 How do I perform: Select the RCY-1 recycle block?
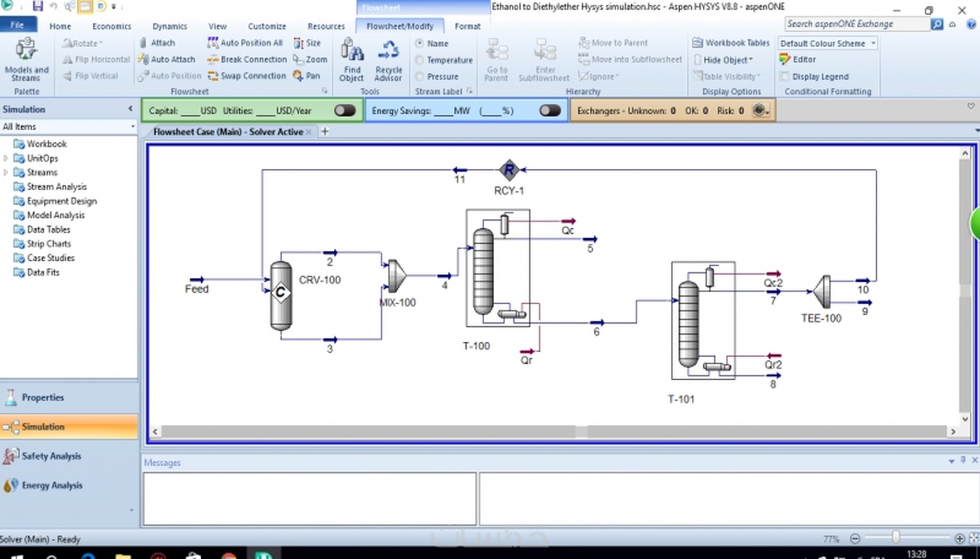[508, 170]
